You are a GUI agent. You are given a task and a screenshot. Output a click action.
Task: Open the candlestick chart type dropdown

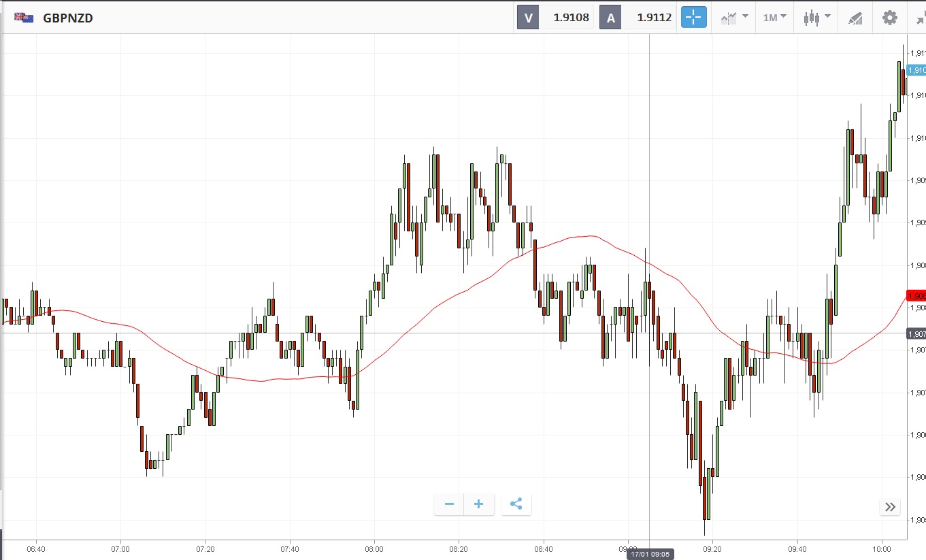pos(816,18)
